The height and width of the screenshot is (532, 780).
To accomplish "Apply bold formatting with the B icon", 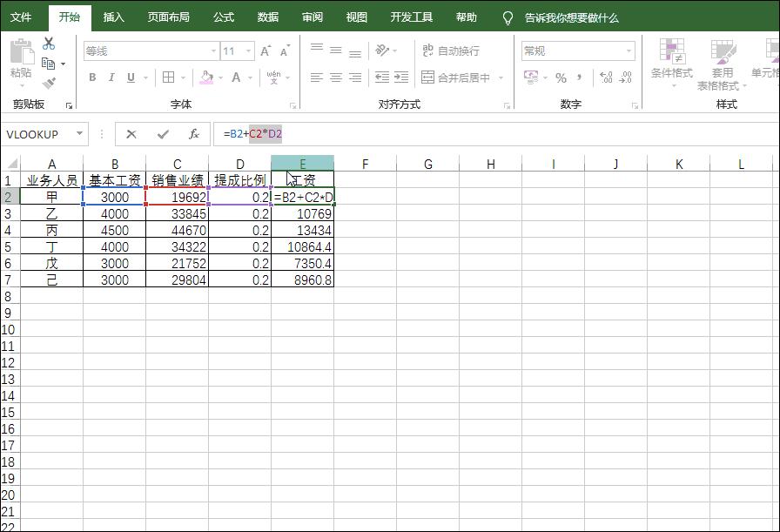I will tap(93, 77).
